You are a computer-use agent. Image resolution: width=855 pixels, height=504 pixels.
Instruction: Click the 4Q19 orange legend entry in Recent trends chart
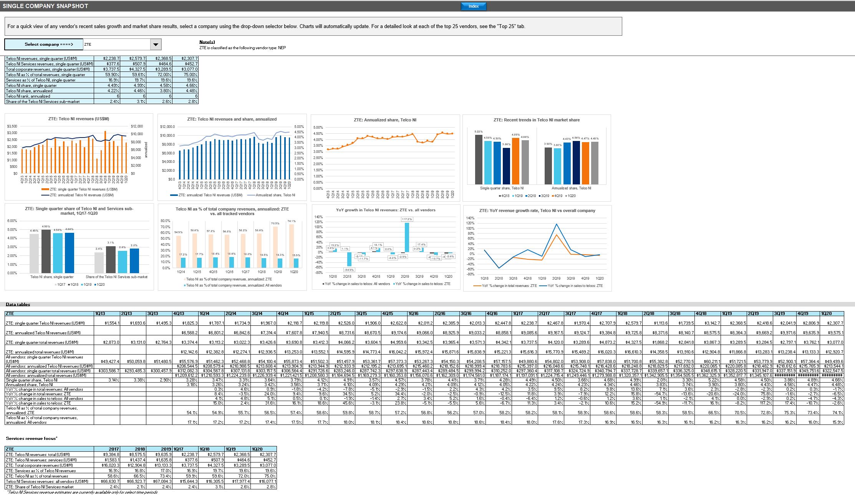pyautogui.click(x=558, y=196)
